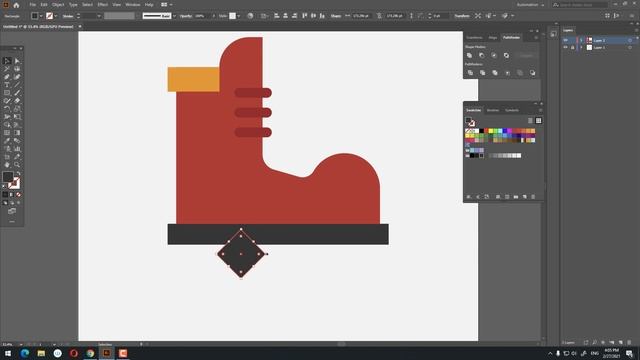The width and height of the screenshot is (640, 360).
Task: Choose the Pen tool
Action: click(x=7, y=77)
